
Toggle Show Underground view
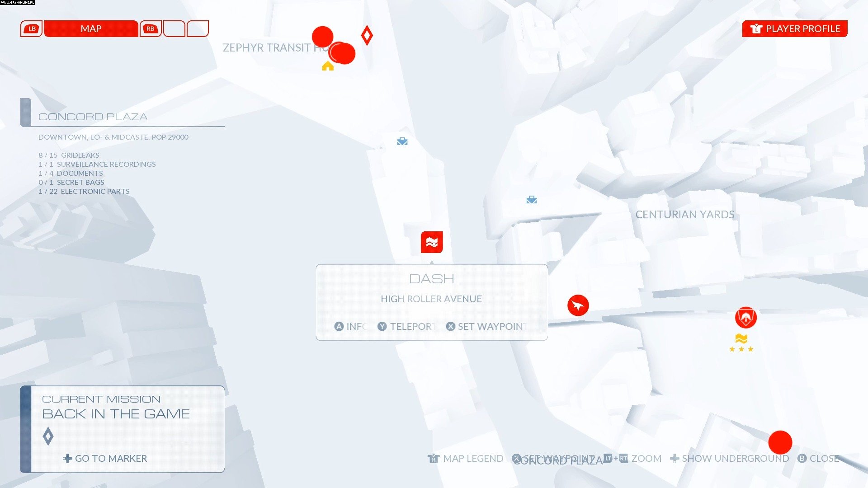click(730, 458)
